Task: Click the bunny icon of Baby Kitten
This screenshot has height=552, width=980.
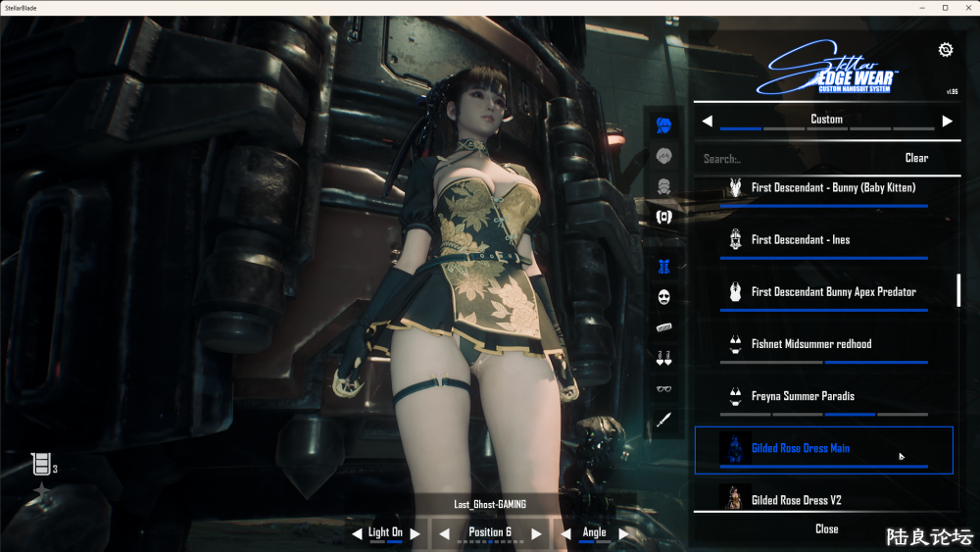Action: tap(736, 187)
